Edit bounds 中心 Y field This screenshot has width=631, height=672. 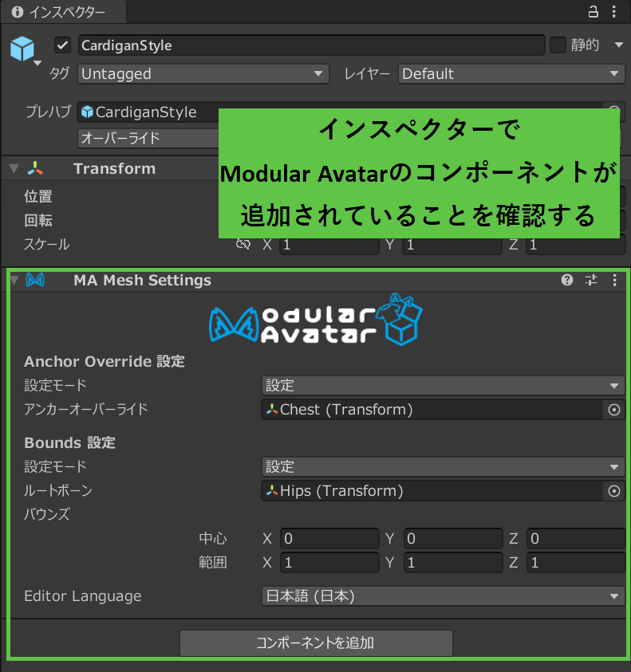click(453, 538)
